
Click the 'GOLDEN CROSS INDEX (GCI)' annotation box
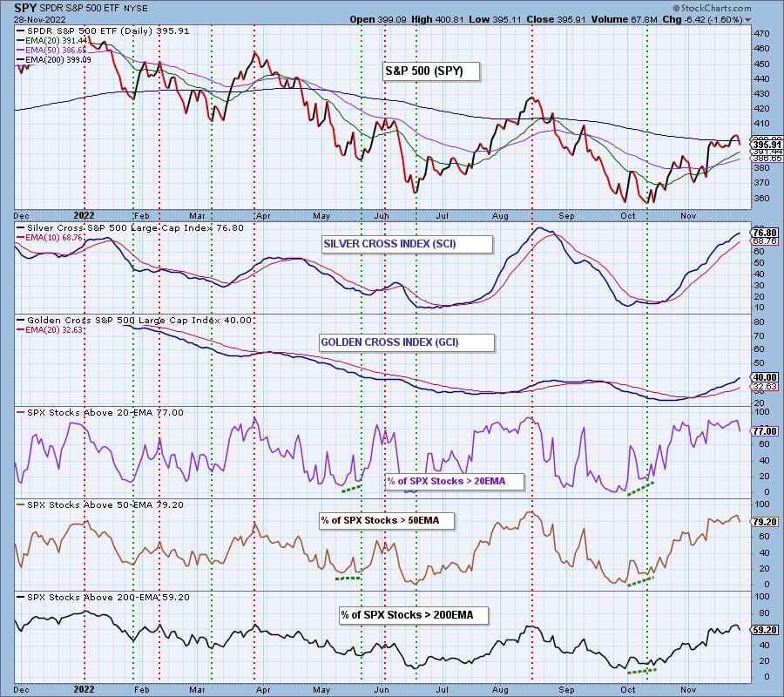408,342
